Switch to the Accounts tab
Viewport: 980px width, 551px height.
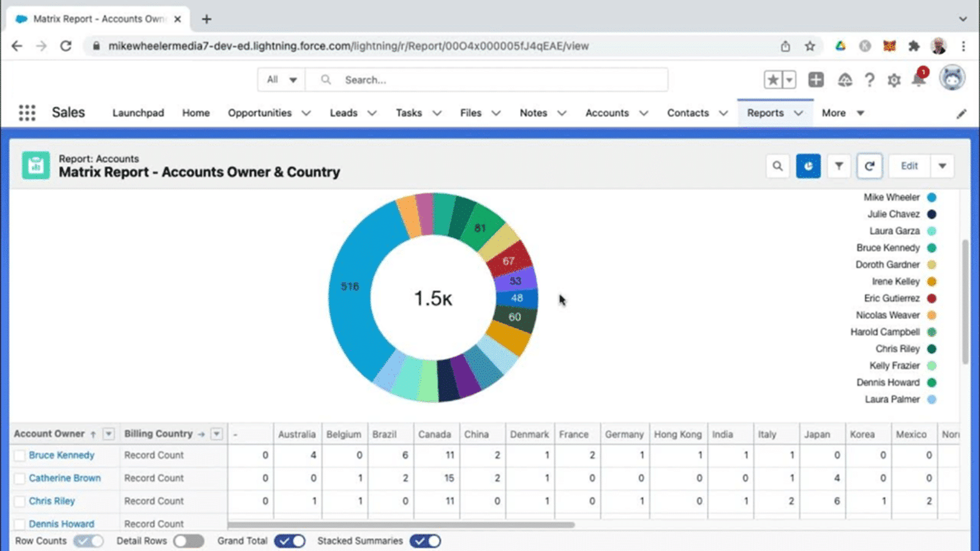(x=607, y=113)
